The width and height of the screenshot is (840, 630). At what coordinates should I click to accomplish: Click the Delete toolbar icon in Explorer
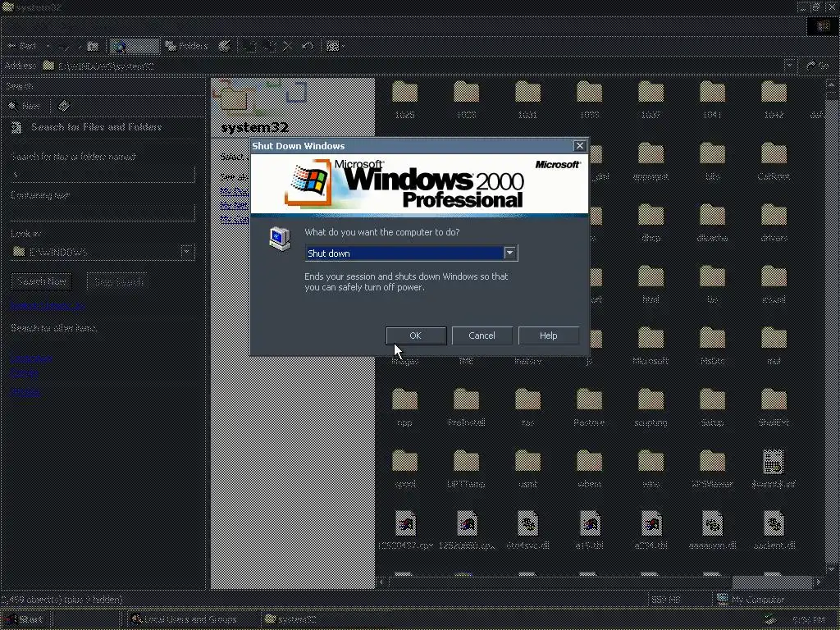click(288, 46)
